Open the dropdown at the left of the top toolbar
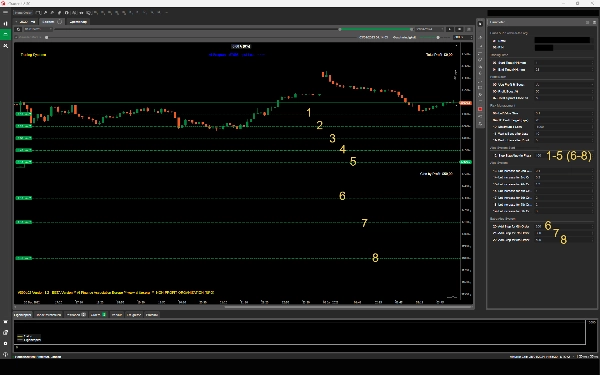The image size is (600, 375). [24, 13]
